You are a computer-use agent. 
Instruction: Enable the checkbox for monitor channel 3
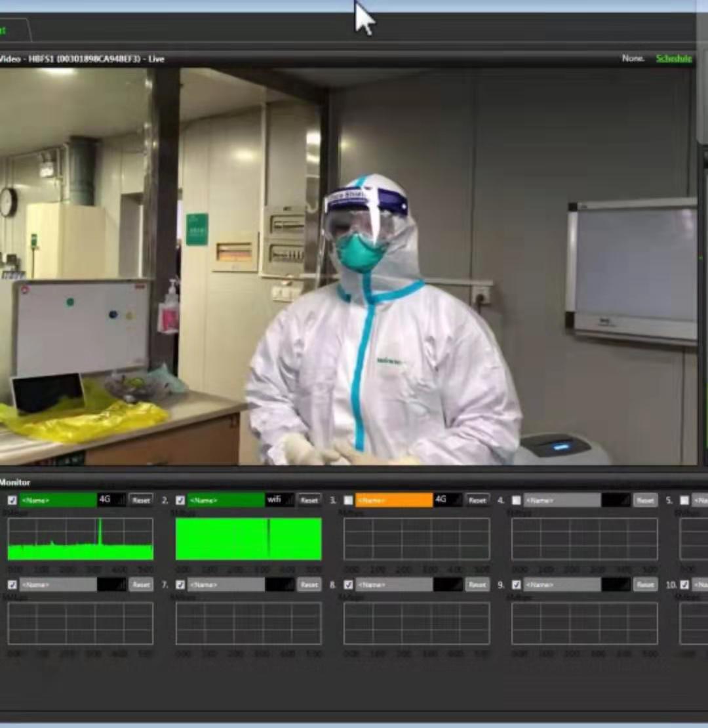pos(349,500)
